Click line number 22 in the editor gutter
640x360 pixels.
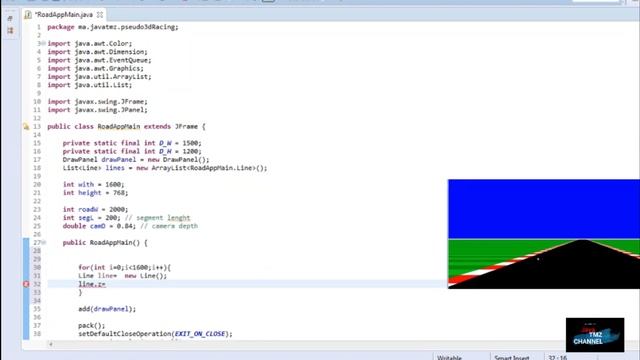37,201
